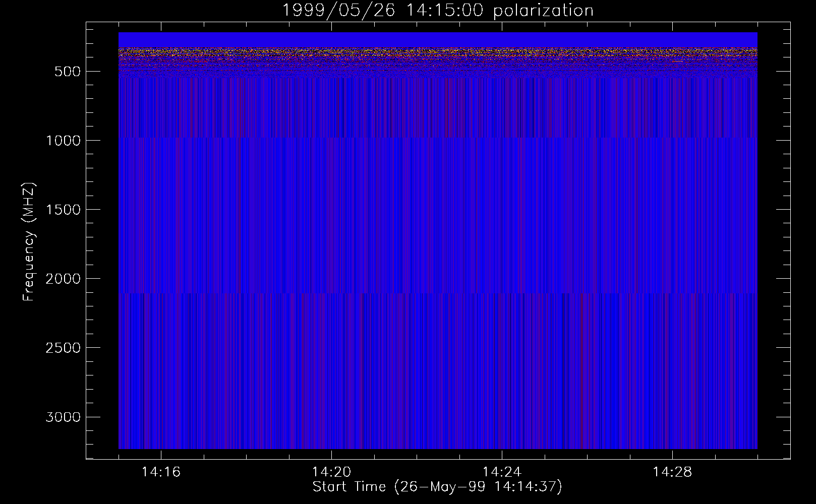Select the 14:20 time tick label
This screenshot has height=504, width=816.
click(331, 472)
